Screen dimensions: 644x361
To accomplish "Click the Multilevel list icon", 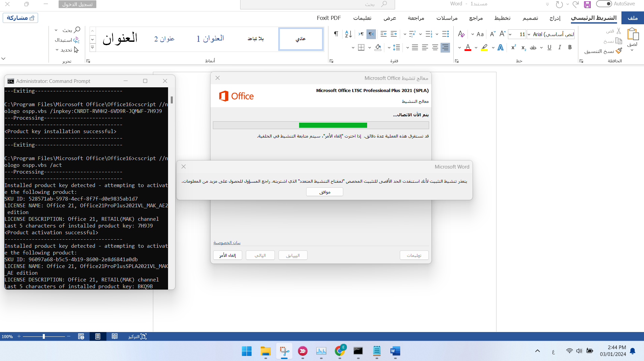I will (x=412, y=34).
